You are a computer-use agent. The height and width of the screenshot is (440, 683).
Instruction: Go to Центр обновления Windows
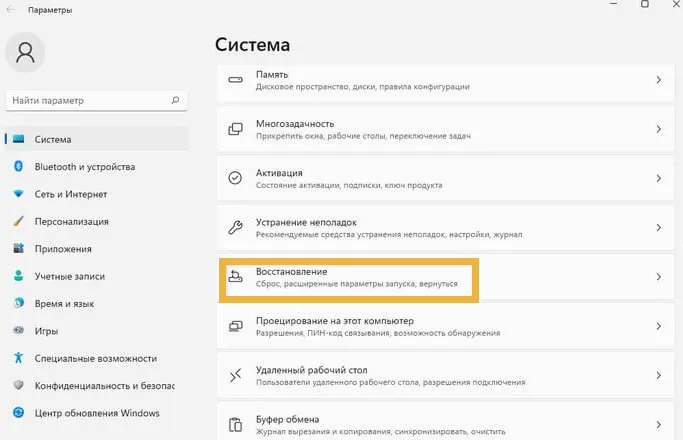97,413
